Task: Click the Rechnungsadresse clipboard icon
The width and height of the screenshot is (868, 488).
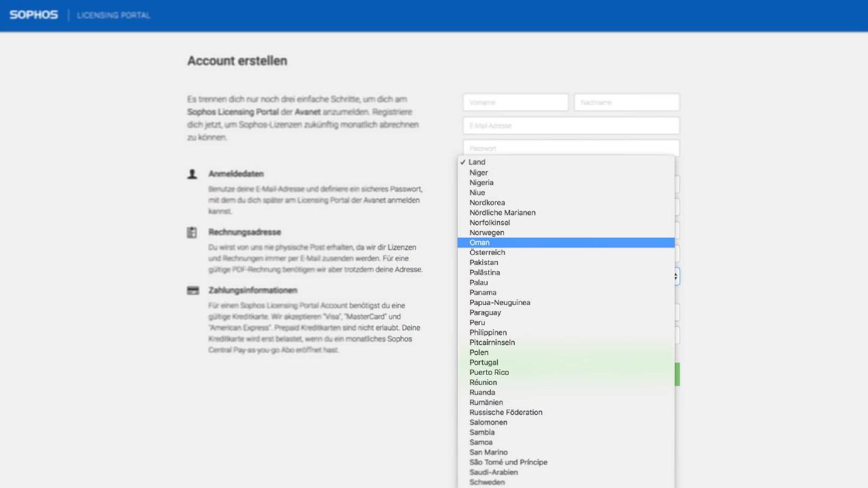Action: [x=193, y=232]
